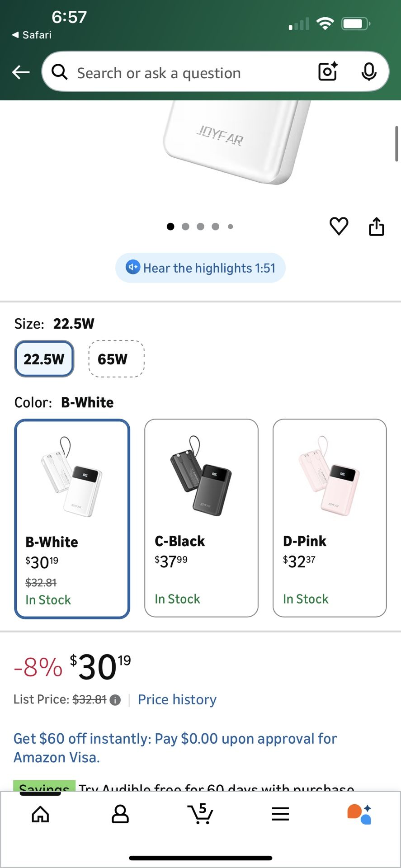Tap the share icon

376,226
